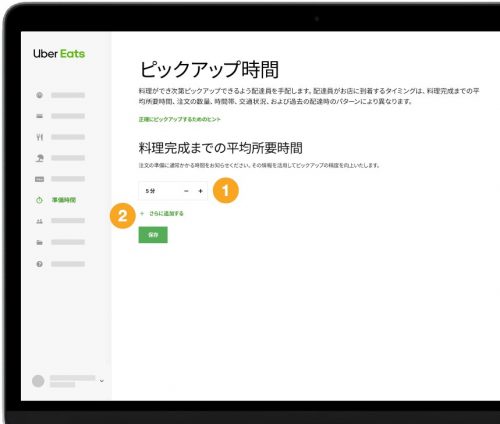Increase preparation time with plus button
The height and width of the screenshot is (424, 500).
pos(200,191)
